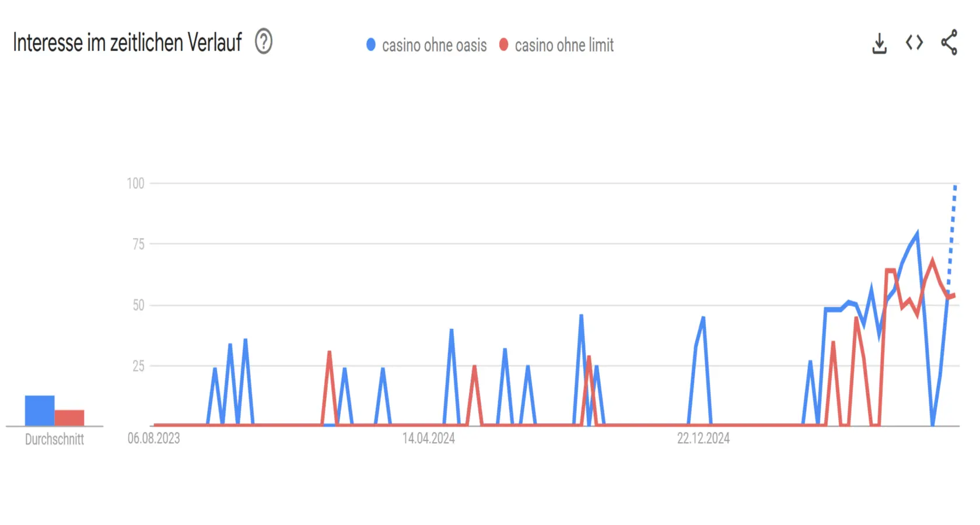This screenshot has height=525, width=980.
Task: Click the share icon
Action: click(x=949, y=43)
